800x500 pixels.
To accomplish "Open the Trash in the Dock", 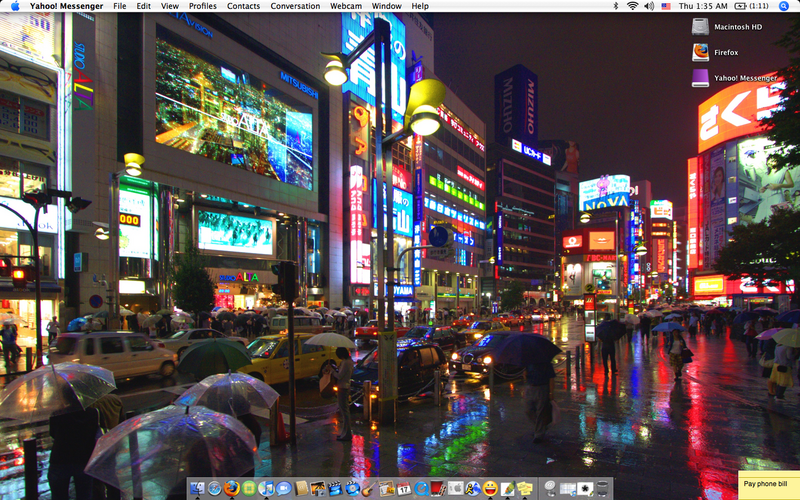I will (603, 488).
